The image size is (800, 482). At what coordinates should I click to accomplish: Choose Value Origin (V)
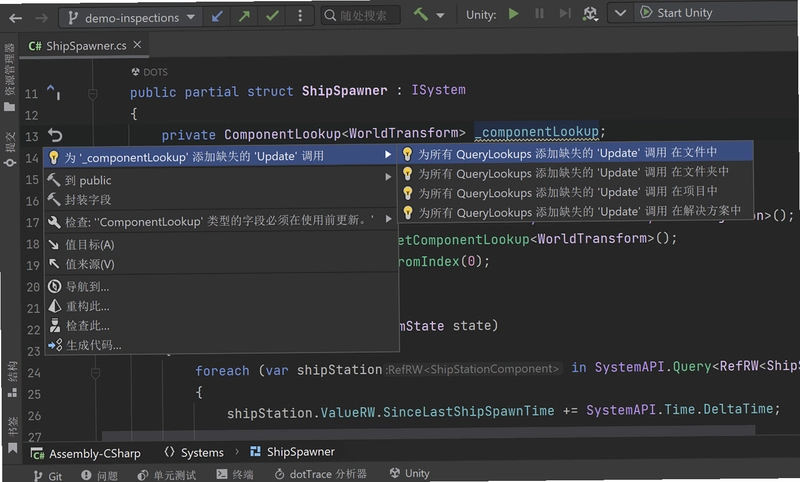point(220,264)
